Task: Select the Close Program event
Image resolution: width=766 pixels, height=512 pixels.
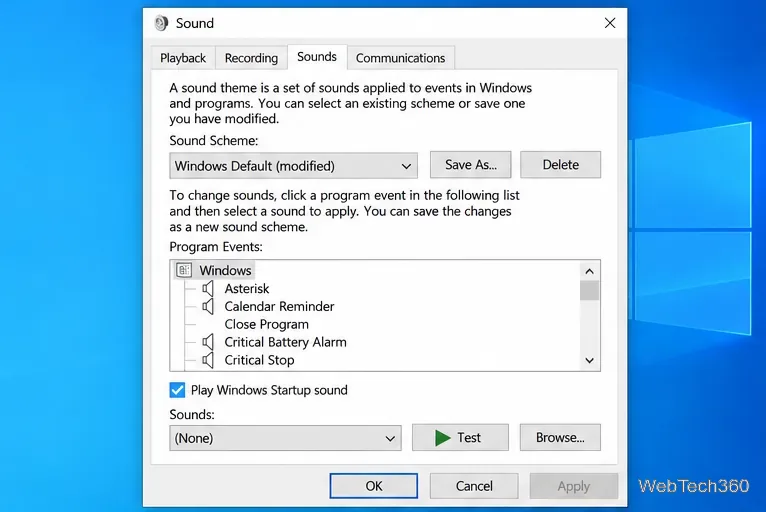Action: click(x=267, y=324)
